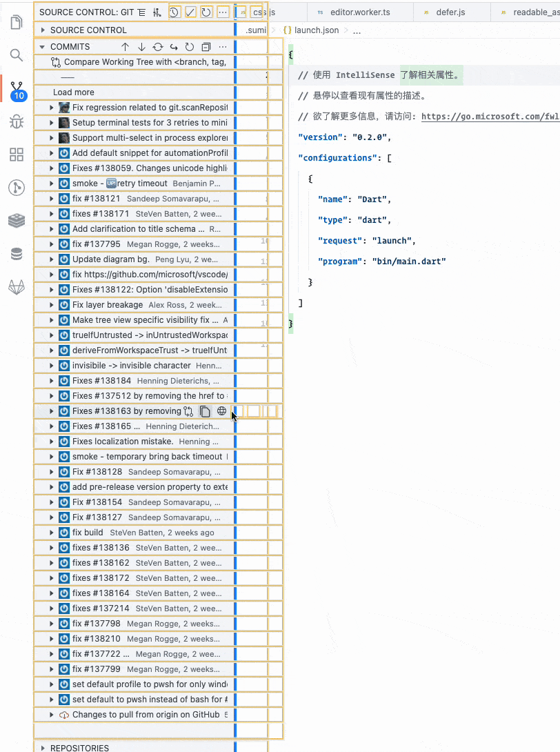Click the breadcrumb ellipsis after launch.json
The height and width of the screenshot is (752, 560).
357,30
